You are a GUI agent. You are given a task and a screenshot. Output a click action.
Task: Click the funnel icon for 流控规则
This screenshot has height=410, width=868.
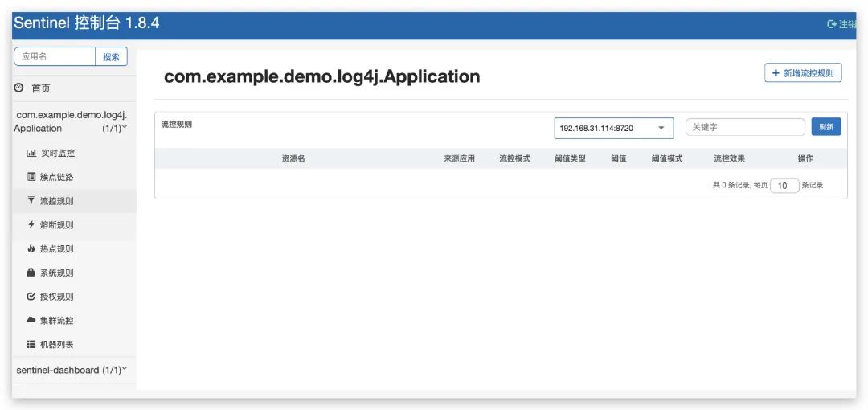(31, 200)
